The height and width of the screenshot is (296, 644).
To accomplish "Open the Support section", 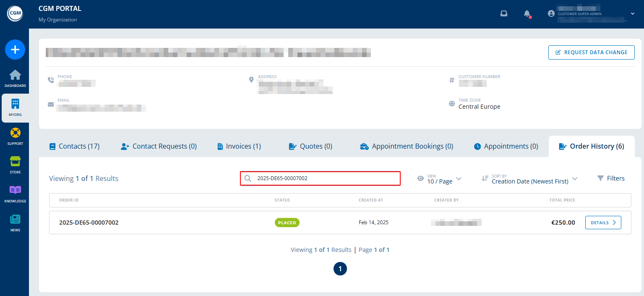I will pos(15,136).
